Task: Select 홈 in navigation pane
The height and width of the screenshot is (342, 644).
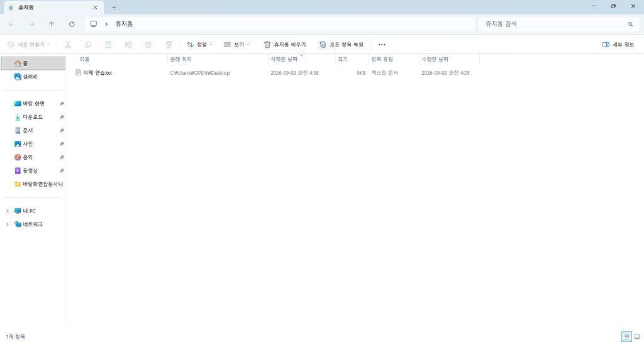Action: [x=33, y=63]
